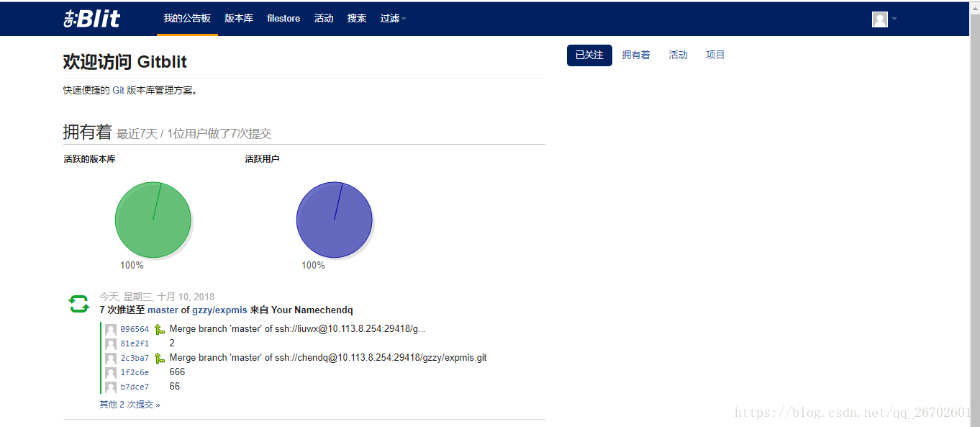Click the avatar beside commit 81e2f1

111,344
